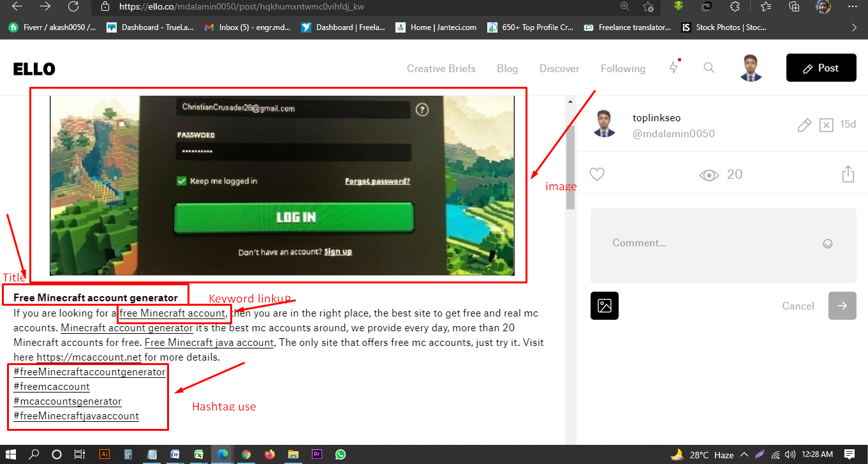
Task: Open the 15d post timestamp
Action: tap(848, 124)
